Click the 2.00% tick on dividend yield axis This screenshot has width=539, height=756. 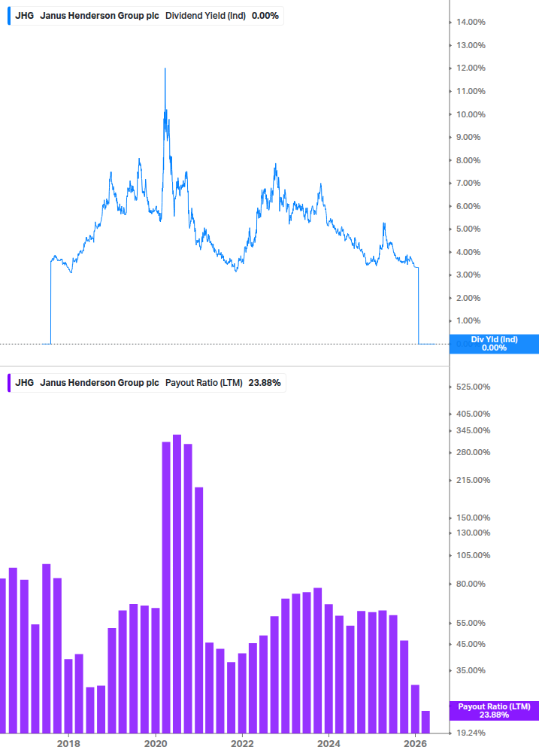point(468,298)
